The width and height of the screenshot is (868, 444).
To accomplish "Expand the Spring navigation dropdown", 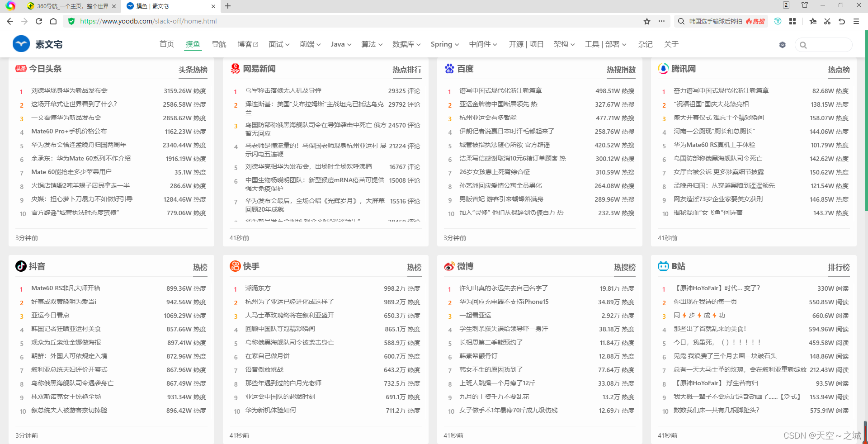I will pyautogui.click(x=444, y=44).
